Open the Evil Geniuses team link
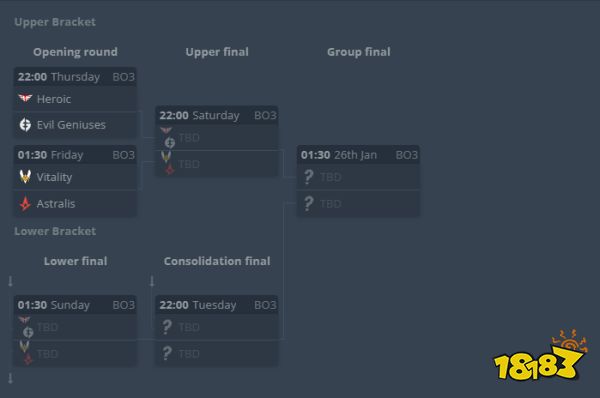 (71, 125)
